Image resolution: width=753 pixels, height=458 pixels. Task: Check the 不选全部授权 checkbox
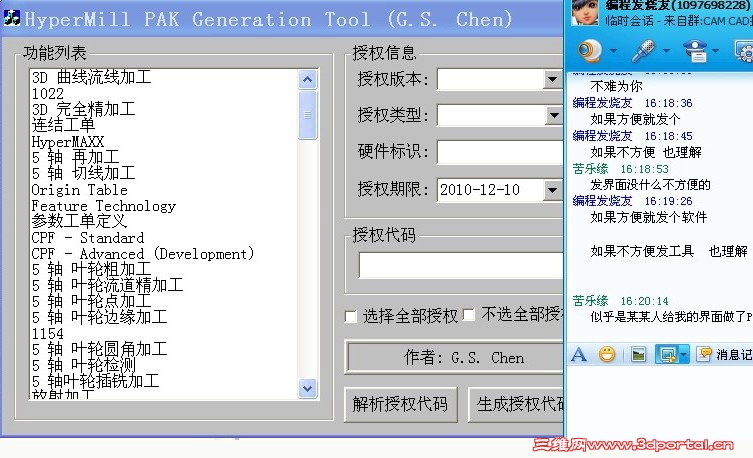click(x=469, y=315)
